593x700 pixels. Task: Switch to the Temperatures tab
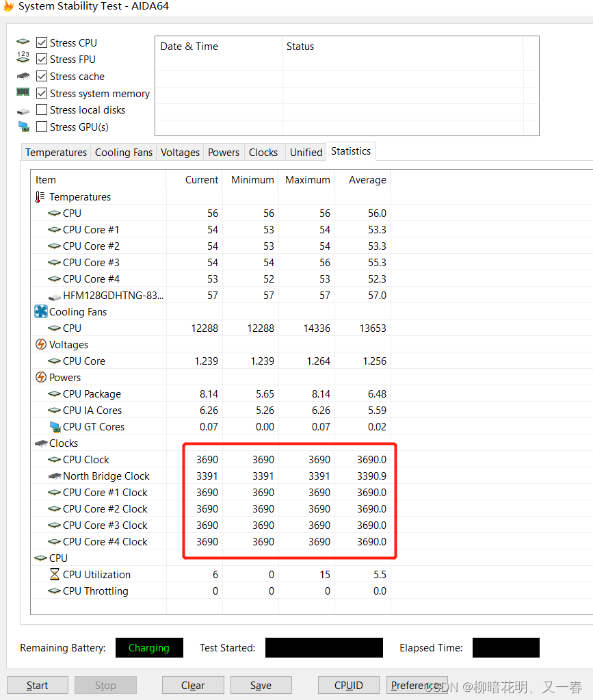[x=56, y=152]
